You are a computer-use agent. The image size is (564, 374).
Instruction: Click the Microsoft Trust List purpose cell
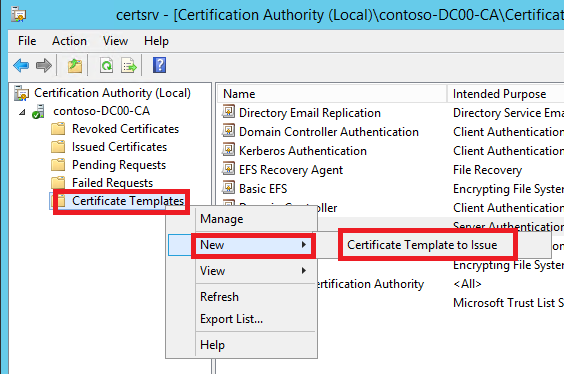(508, 303)
